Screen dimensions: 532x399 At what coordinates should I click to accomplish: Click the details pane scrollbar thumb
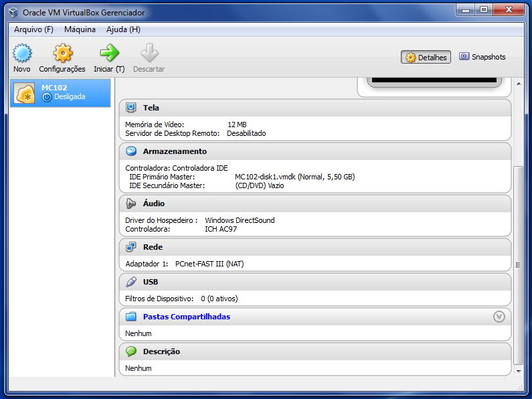pos(518,265)
